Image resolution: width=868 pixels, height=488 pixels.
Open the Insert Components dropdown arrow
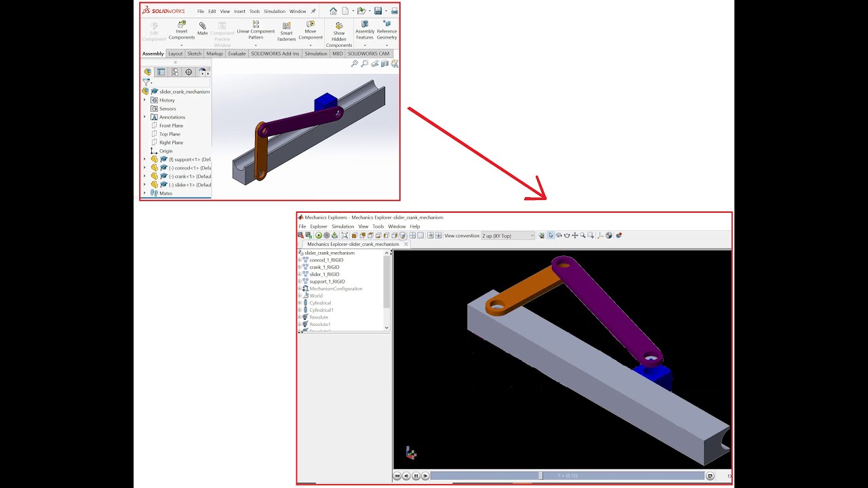pyautogui.click(x=181, y=45)
